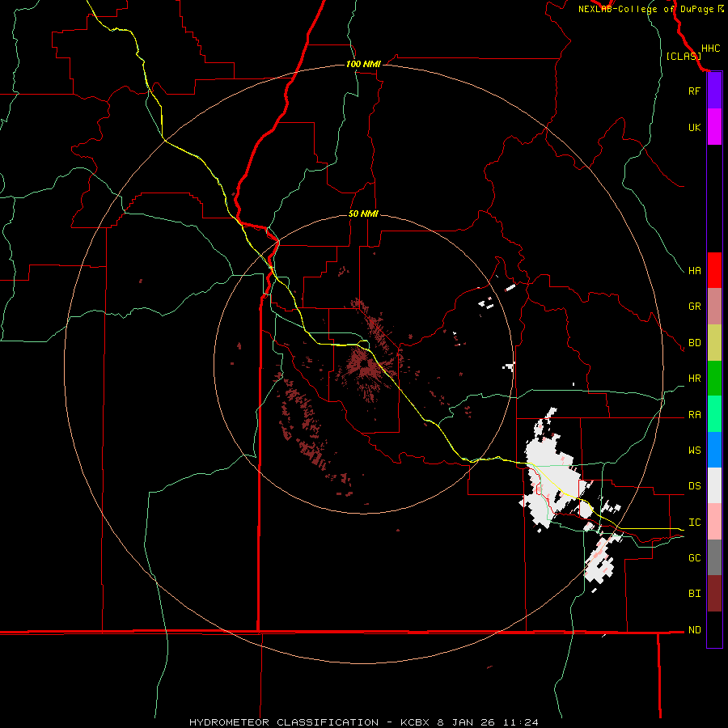Click the RA light green swatch
The image size is (728, 728).
(x=714, y=414)
